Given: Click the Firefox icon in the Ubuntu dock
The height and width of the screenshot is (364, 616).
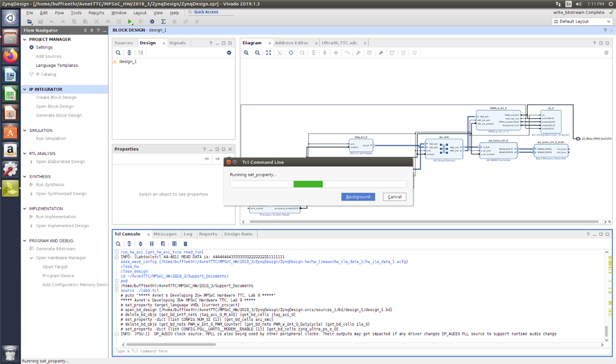Looking at the screenshot, I should point(10,55).
